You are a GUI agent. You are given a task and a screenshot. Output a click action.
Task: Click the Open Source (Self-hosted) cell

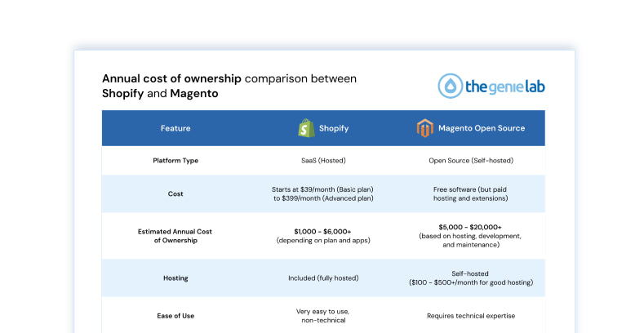471,160
